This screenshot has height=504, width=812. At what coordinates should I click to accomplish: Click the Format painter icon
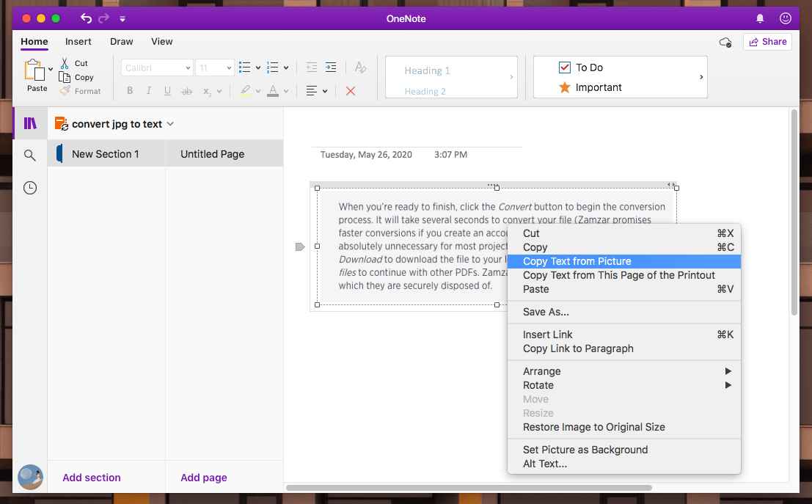[65, 91]
